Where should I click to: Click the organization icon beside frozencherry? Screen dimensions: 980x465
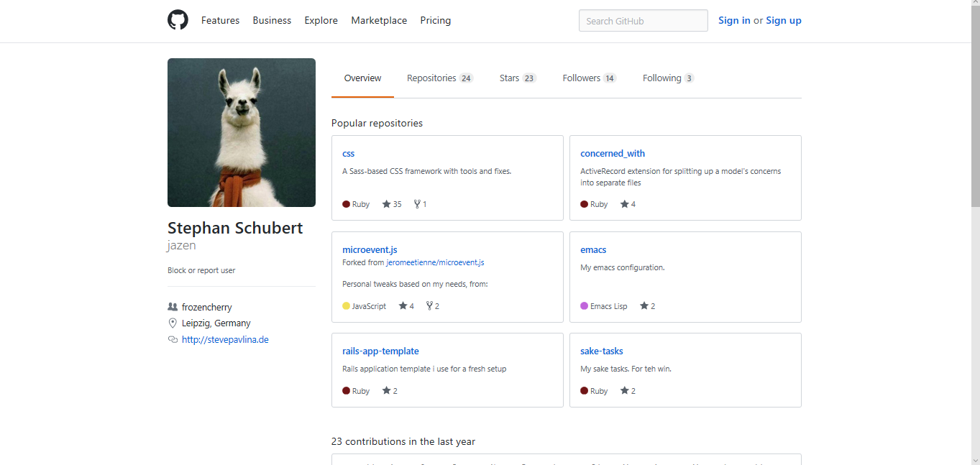[173, 307]
